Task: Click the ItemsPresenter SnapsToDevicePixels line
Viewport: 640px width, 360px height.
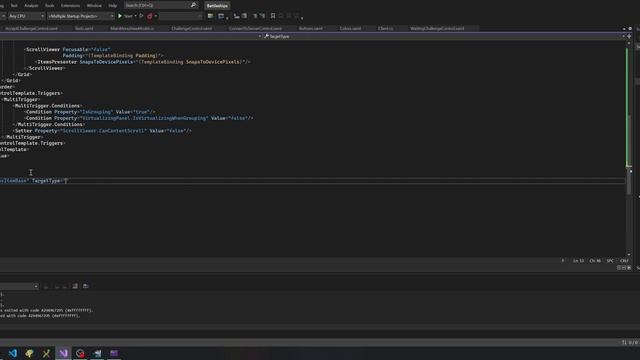Action: tap(143, 62)
